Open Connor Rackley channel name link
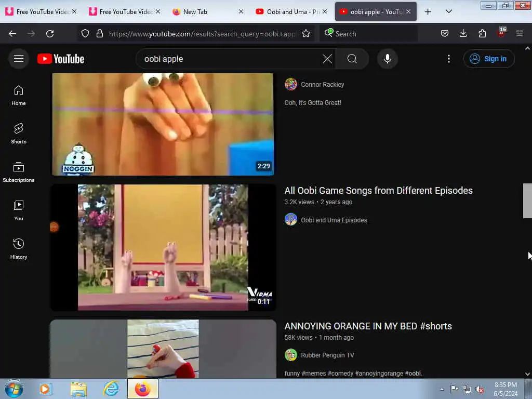532x399 pixels. click(322, 85)
